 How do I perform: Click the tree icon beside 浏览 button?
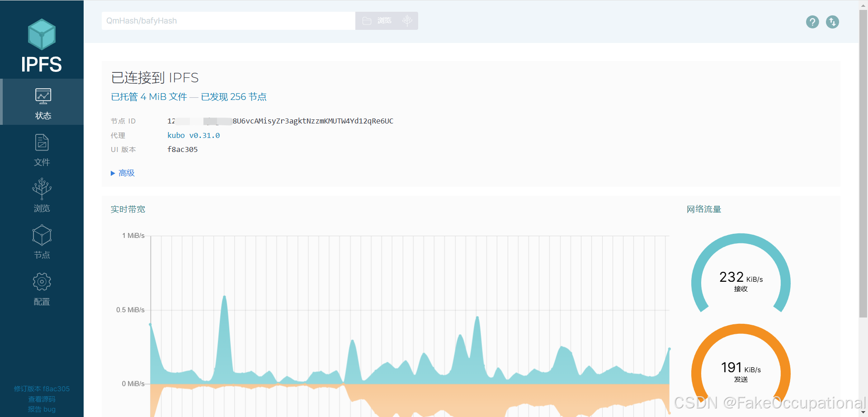click(x=407, y=20)
